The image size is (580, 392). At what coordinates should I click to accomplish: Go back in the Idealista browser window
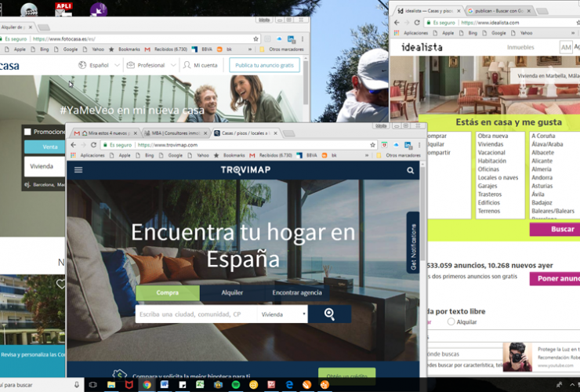(x=397, y=22)
